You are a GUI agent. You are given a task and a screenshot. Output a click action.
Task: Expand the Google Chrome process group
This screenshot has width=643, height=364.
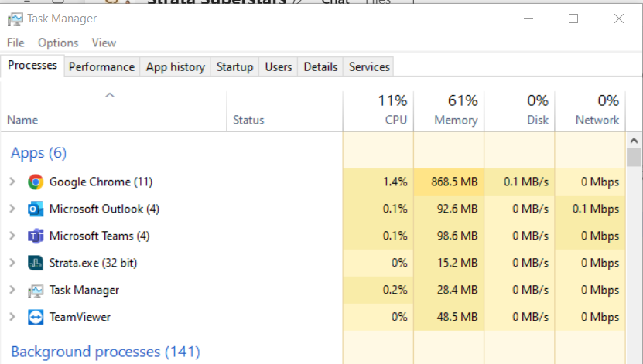12,182
